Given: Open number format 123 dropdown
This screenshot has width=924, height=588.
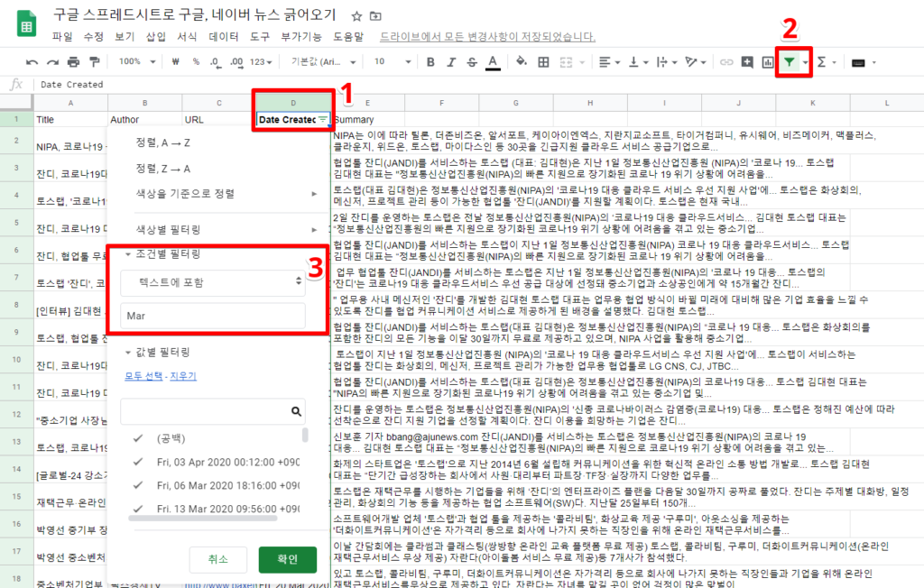Looking at the screenshot, I should 261,62.
